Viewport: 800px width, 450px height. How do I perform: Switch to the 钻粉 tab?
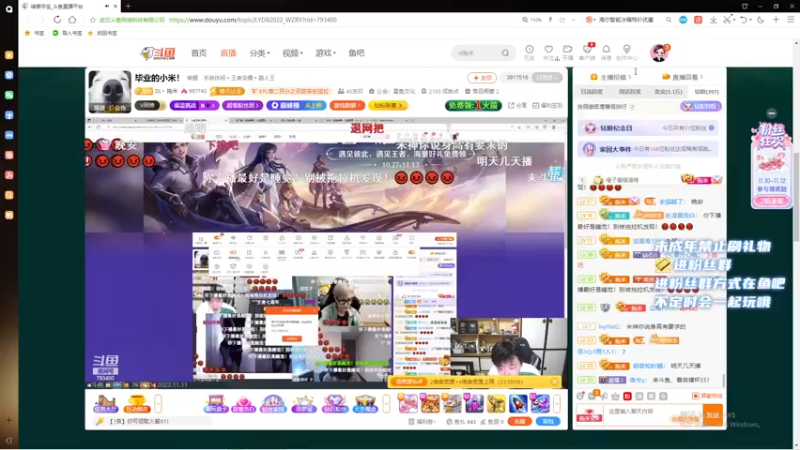pyautogui.click(x=706, y=92)
